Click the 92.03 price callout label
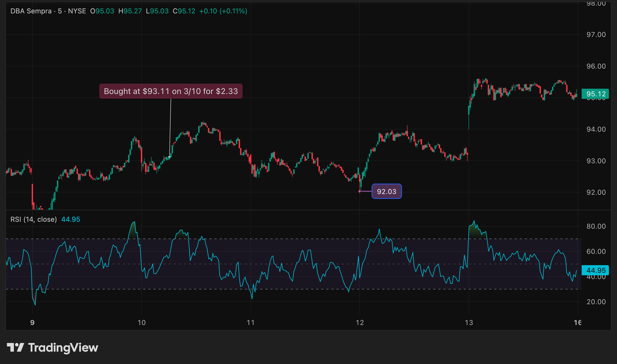The height and width of the screenshot is (364, 617). [x=386, y=191]
